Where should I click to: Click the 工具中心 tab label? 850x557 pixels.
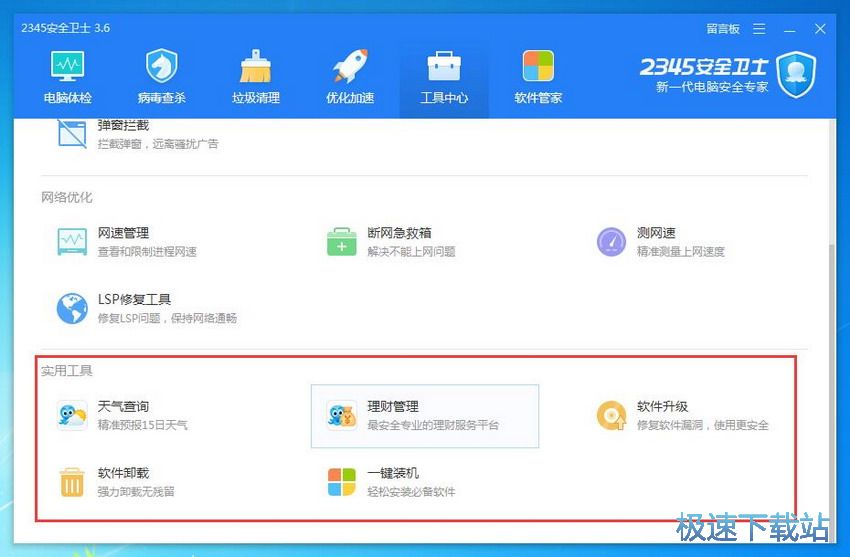[x=444, y=98]
